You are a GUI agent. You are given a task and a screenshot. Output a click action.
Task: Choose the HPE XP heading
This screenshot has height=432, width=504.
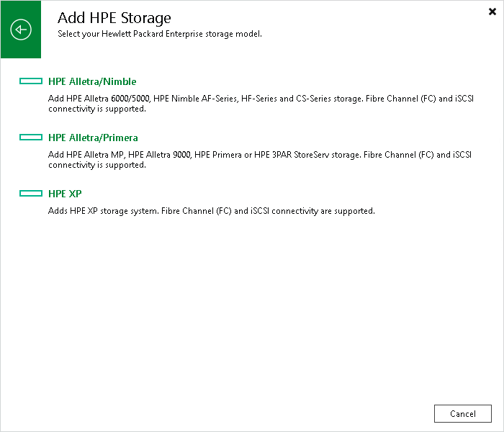(65, 194)
